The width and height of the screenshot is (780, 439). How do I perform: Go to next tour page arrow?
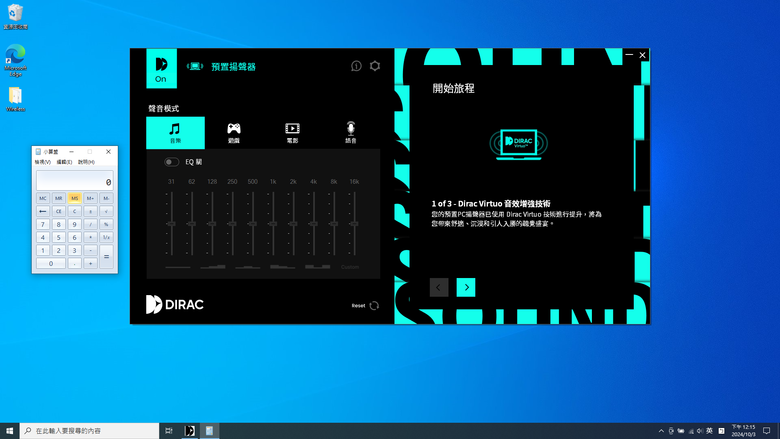tap(466, 287)
